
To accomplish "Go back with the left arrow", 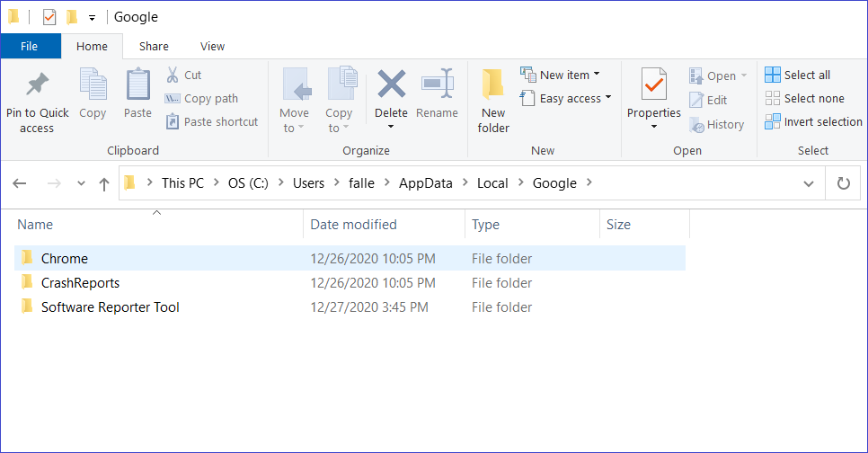I will click(x=20, y=183).
